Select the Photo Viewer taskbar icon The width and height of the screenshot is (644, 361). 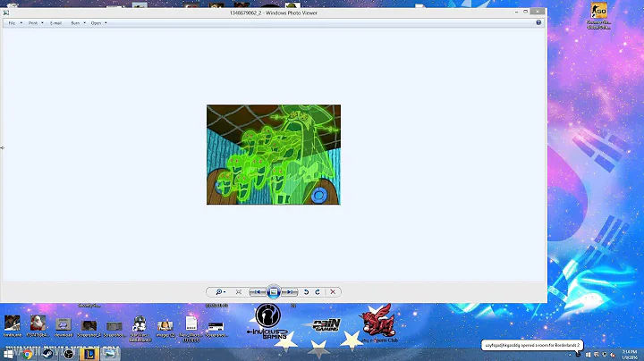[110, 354]
